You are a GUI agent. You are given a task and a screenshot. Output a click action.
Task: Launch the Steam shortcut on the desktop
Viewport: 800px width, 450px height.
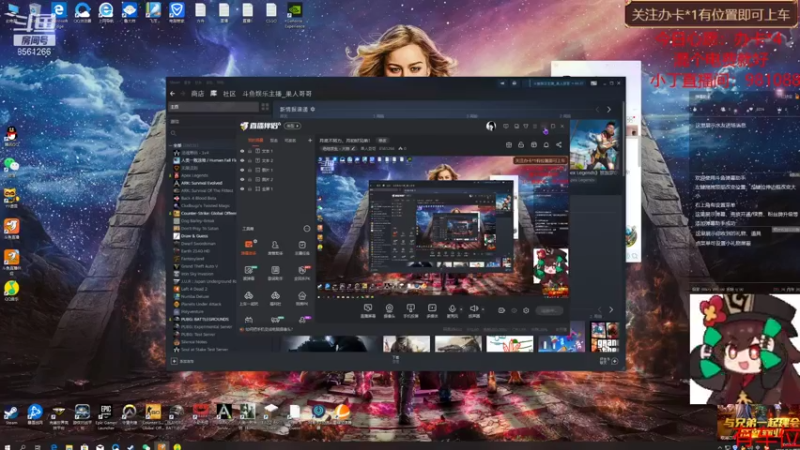coord(11,415)
